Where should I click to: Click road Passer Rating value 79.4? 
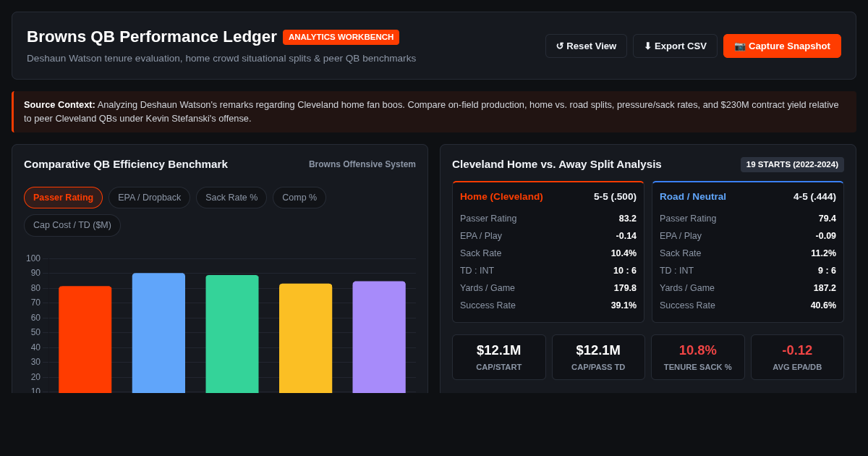827,219
